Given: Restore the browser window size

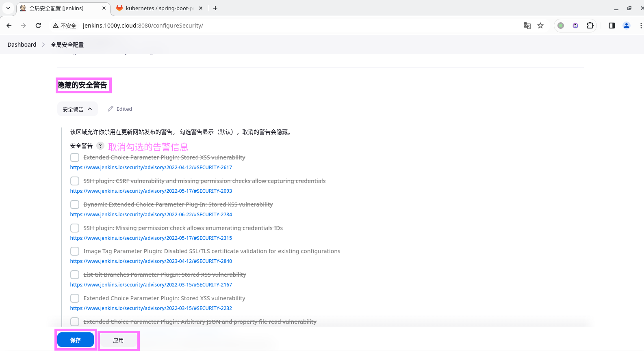Looking at the screenshot, I should 629,8.
